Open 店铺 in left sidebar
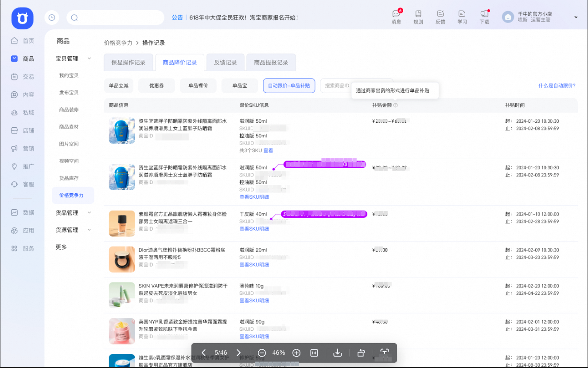 pos(22,130)
